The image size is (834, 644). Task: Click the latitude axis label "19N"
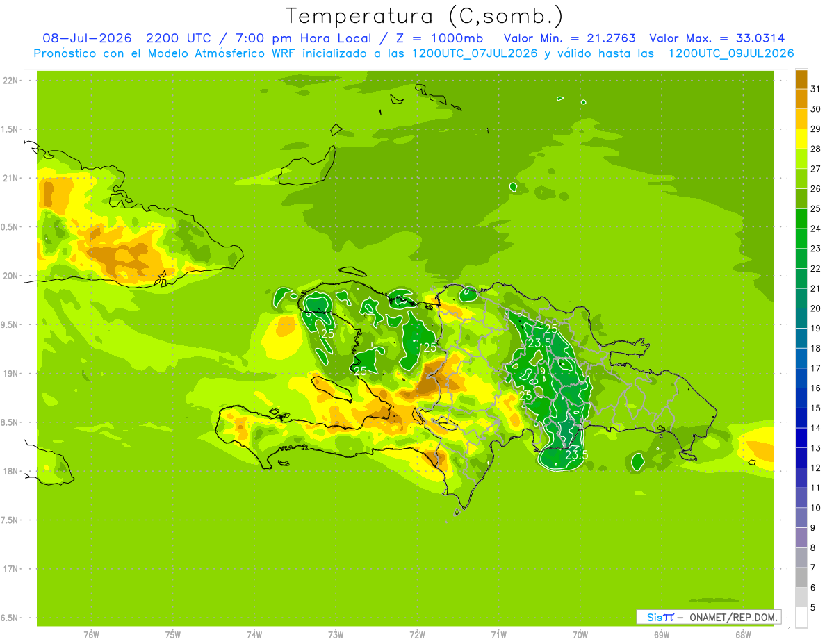pyautogui.click(x=10, y=374)
